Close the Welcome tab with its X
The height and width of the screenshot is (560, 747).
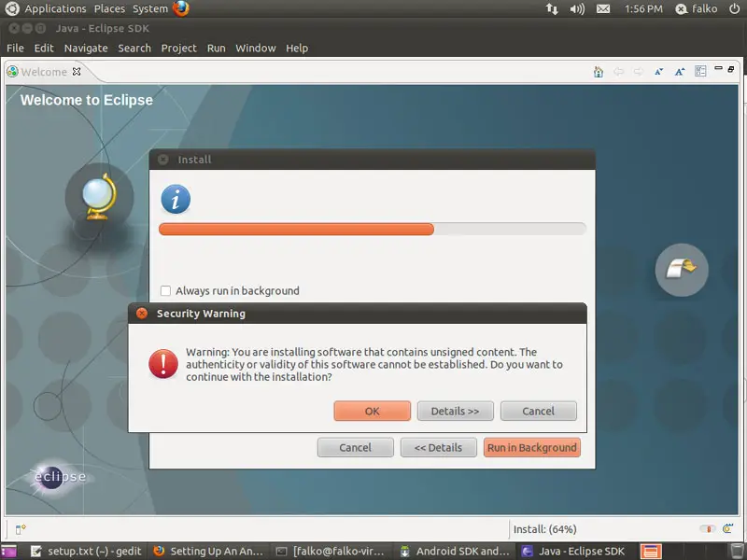tap(77, 72)
